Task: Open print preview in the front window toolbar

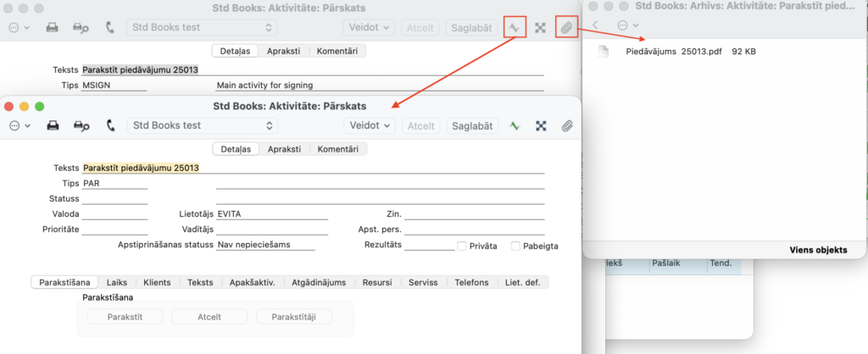Action: [81, 125]
